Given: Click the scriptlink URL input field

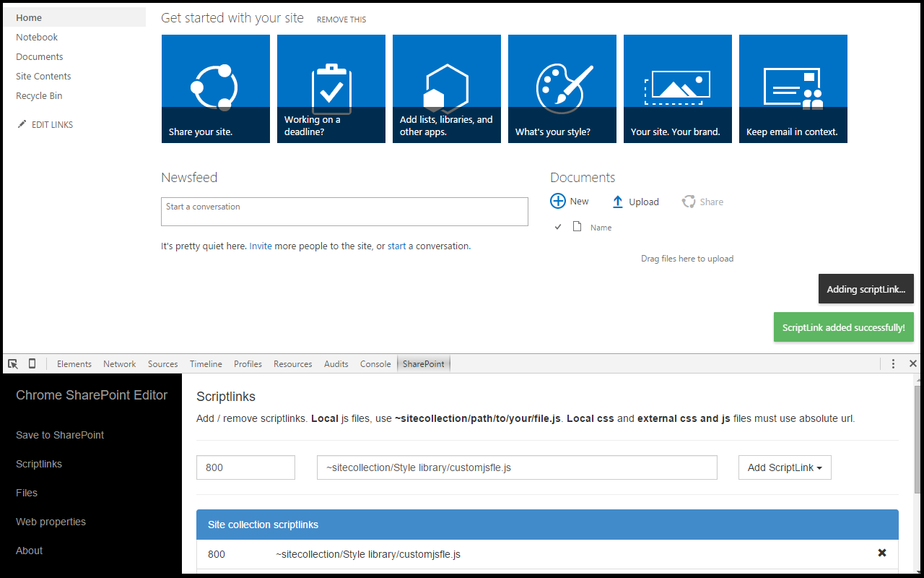Looking at the screenshot, I should 517,467.
